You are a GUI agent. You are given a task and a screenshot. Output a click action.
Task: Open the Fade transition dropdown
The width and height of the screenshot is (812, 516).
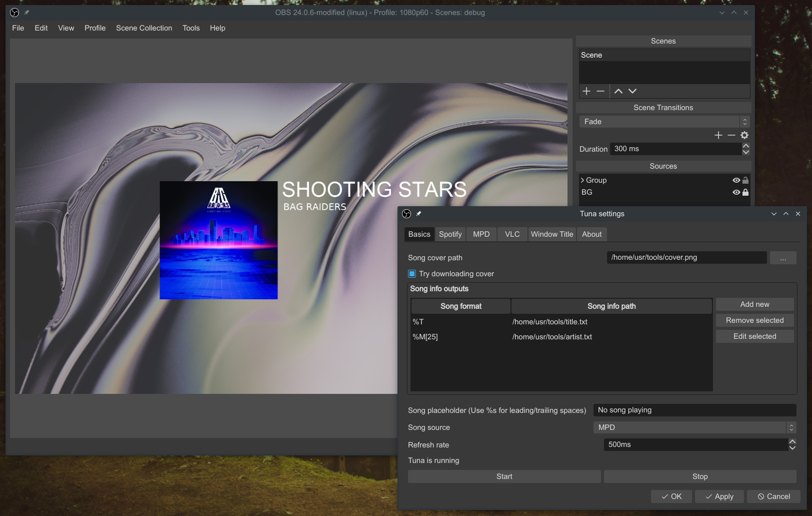[664, 122]
